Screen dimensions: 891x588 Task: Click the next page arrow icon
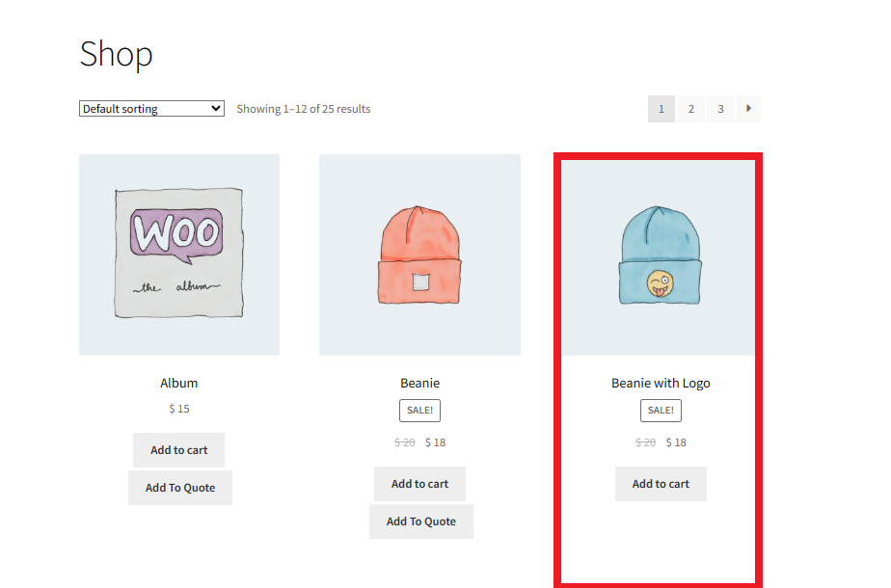coord(749,109)
